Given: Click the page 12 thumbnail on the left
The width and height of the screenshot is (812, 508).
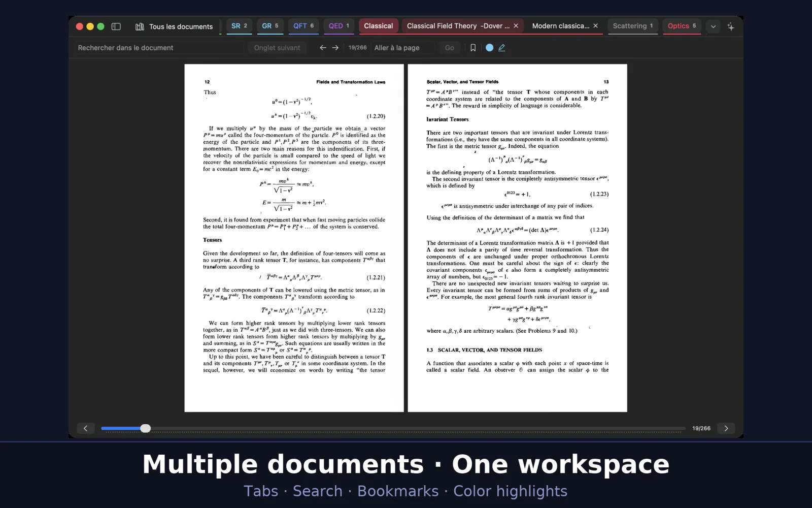Looking at the screenshot, I should (x=294, y=238).
